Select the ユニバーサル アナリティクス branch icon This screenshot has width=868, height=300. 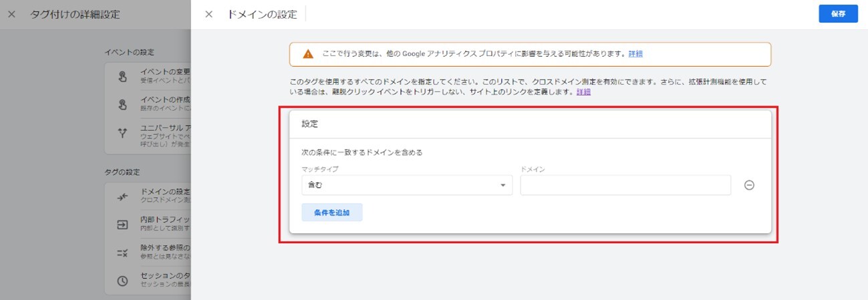click(x=122, y=132)
